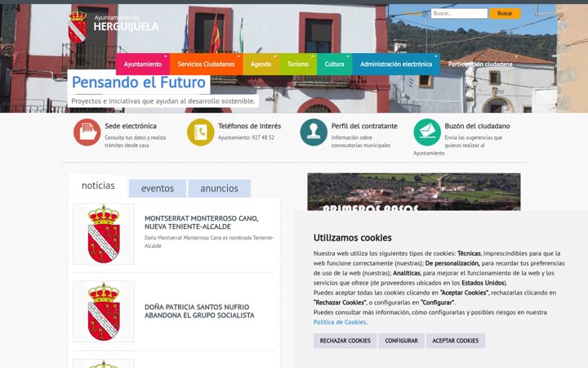Click the 'Proyectos e iniciativas' subtitle text
This screenshot has height=368, width=588.
pos(163,101)
